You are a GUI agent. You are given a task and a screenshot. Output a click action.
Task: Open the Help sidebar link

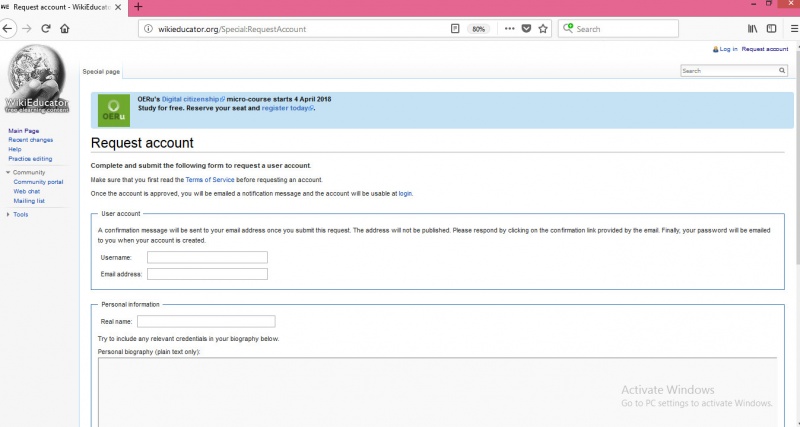click(x=15, y=149)
